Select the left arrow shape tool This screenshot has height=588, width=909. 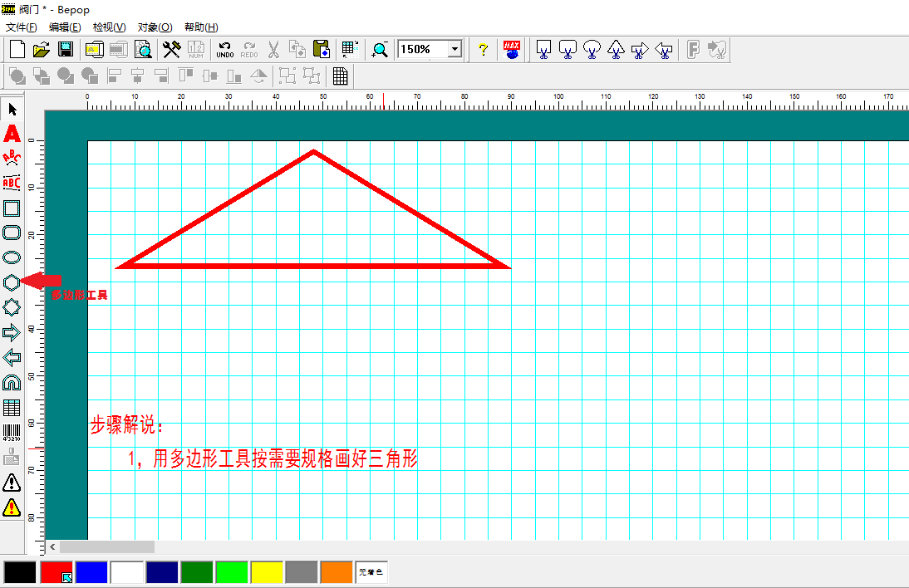(12, 357)
